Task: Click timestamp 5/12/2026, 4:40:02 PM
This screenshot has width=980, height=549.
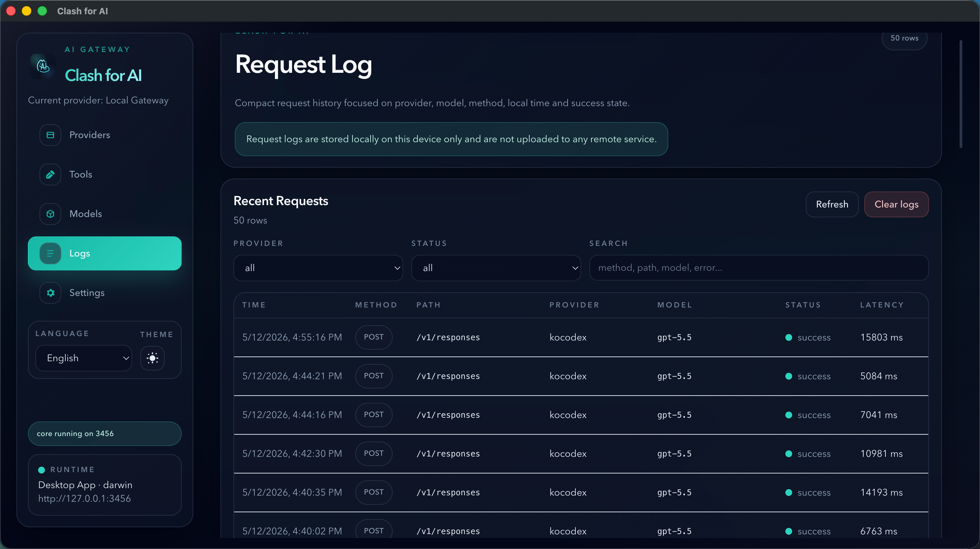Action: coord(292,532)
